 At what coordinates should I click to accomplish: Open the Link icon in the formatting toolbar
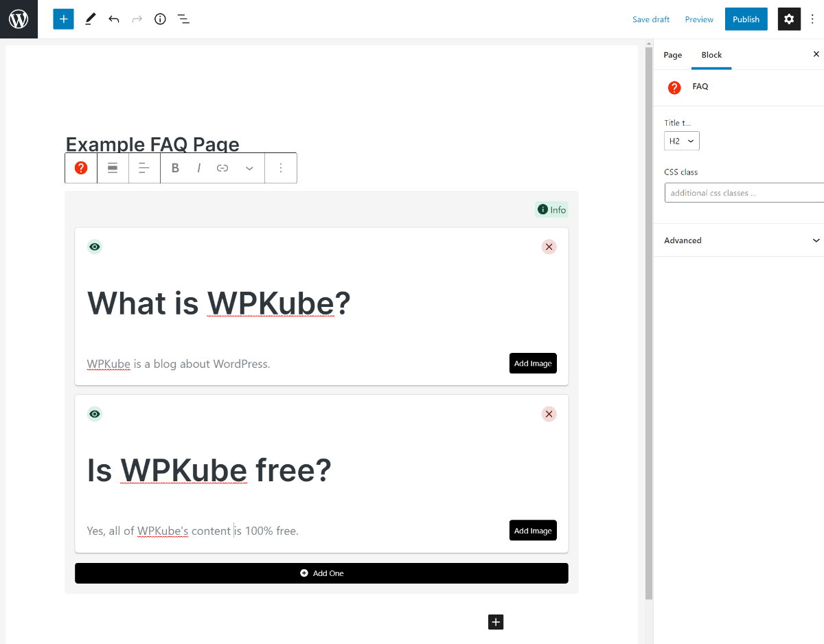pos(222,168)
